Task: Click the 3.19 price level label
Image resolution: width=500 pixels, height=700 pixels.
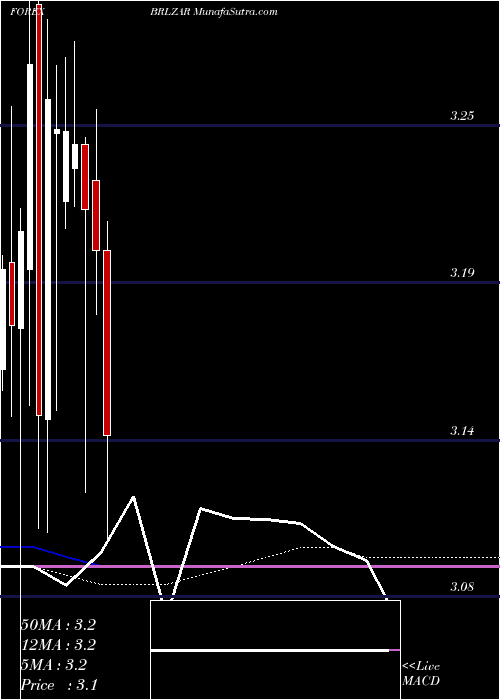Action: click(461, 273)
